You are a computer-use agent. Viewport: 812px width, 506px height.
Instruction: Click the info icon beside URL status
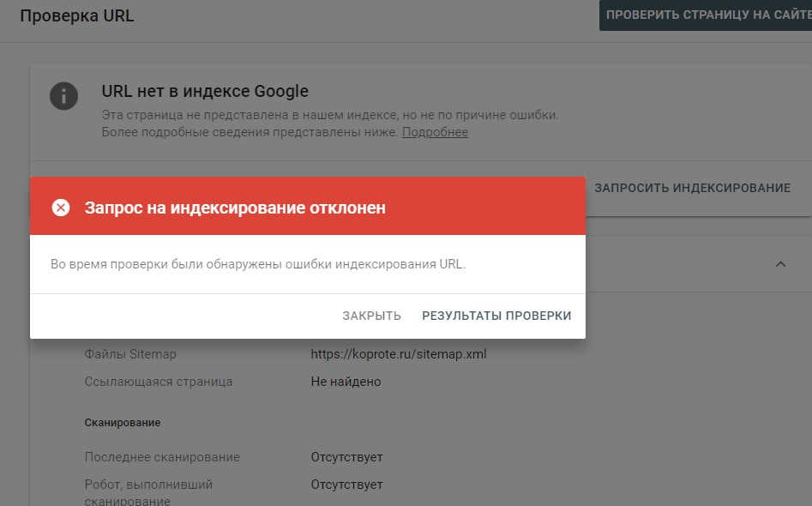(x=63, y=96)
